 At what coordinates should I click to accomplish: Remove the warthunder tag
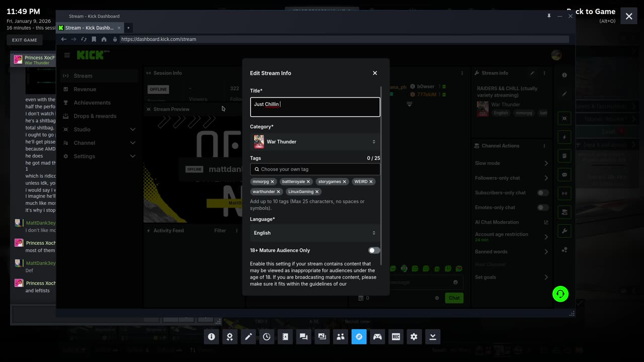278,192
